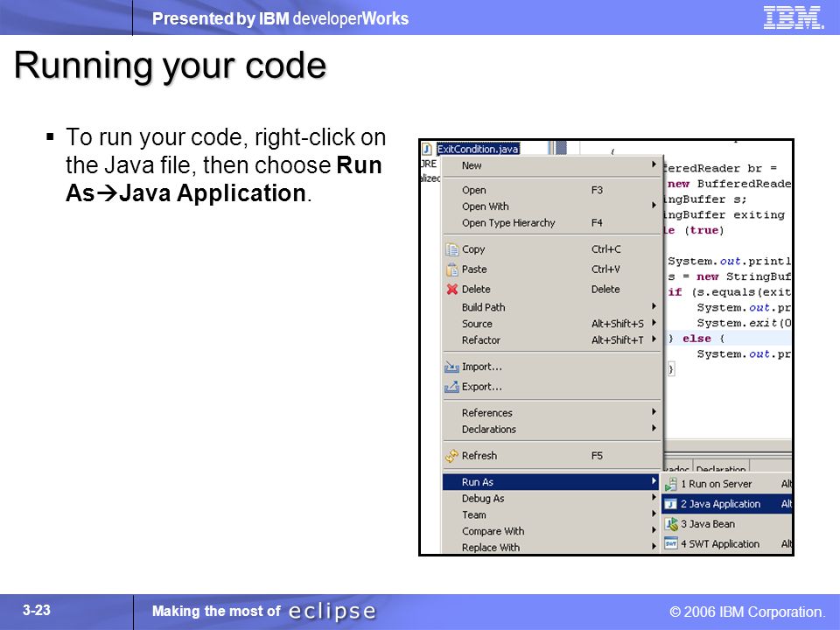This screenshot has height=630, width=840.
Task: Click the Export icon
Action: [x=451, y=387]
